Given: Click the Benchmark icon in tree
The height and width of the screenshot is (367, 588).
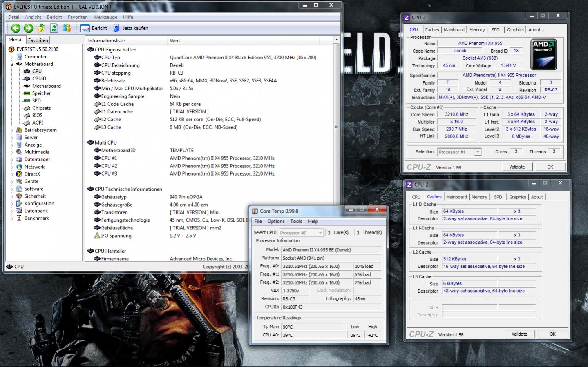Looking at the screenshot, I should [19, 218].
